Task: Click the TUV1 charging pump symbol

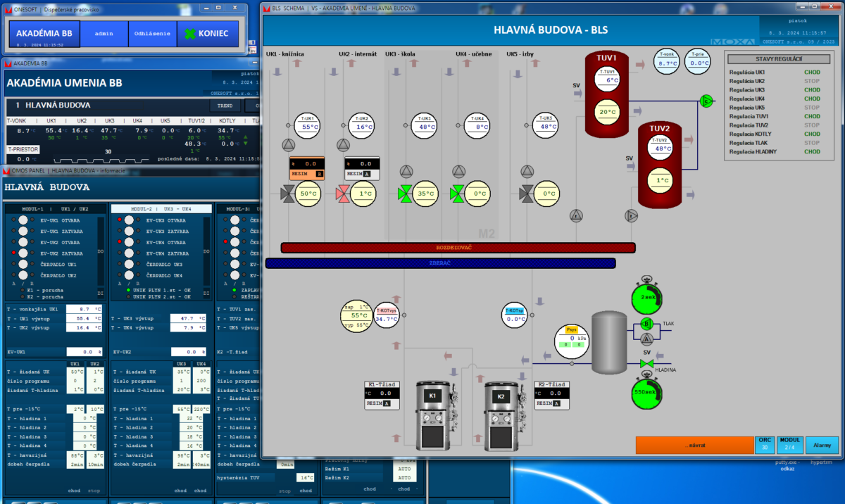Action: tap(577, 215)
